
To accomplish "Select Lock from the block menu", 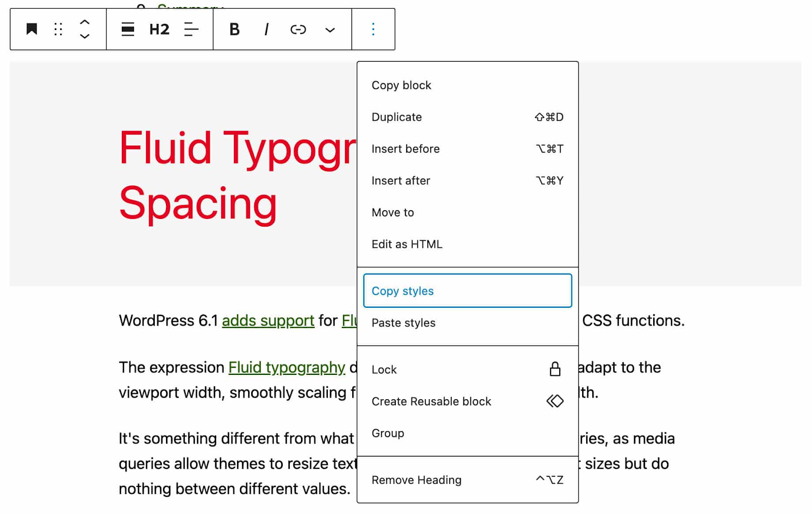I will click(467, 370).
